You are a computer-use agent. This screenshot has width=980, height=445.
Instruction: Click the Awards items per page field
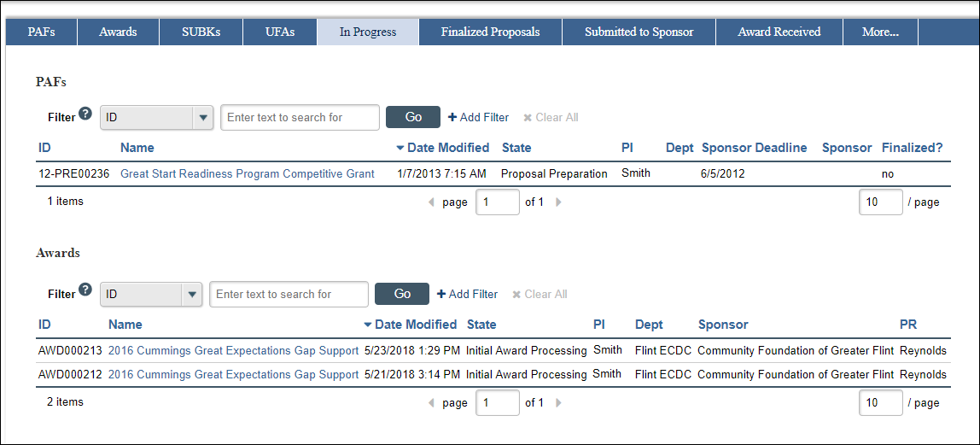coord(881,403)
